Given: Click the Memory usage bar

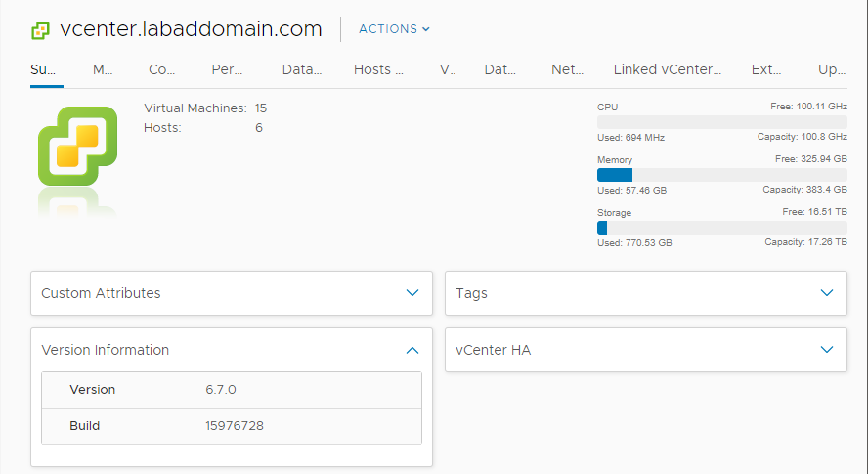Looking at the screenshot, I should 721,175.
